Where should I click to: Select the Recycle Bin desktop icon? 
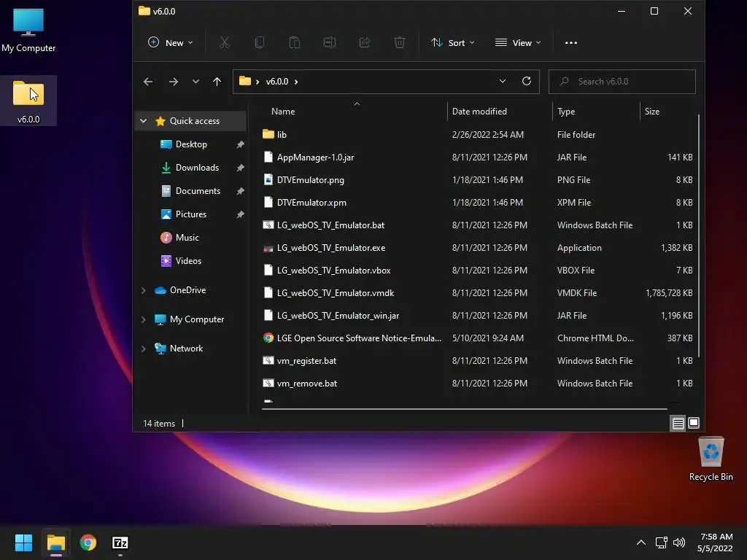click(x=711, y=459)
